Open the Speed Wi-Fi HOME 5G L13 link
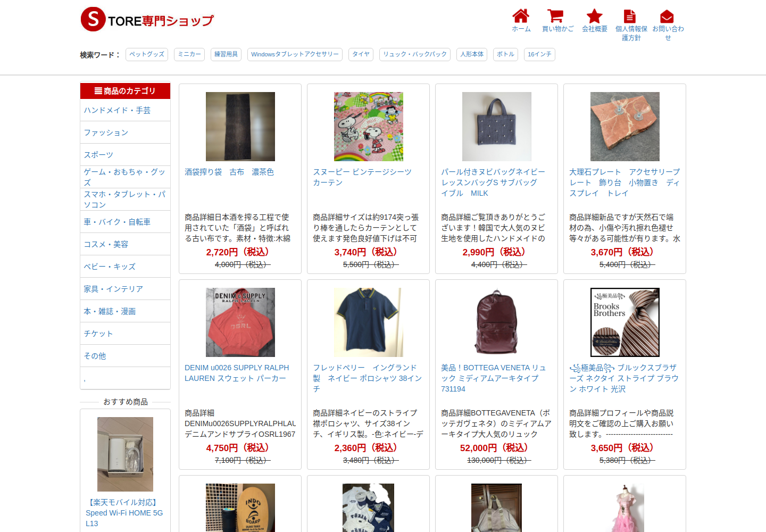This screenshot has height=532, width=766. (124, 513)
